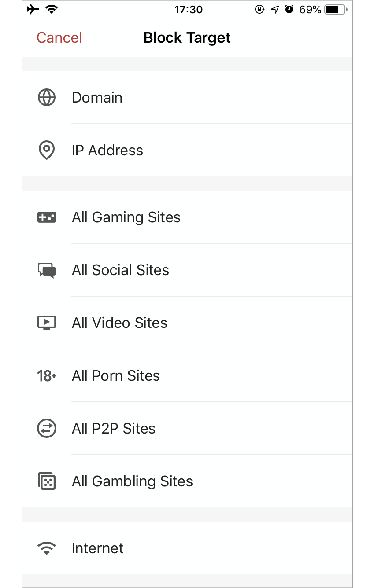Choose All Gaming Sites
Viewport: 374px width, 588px height.
click(187, 217)
